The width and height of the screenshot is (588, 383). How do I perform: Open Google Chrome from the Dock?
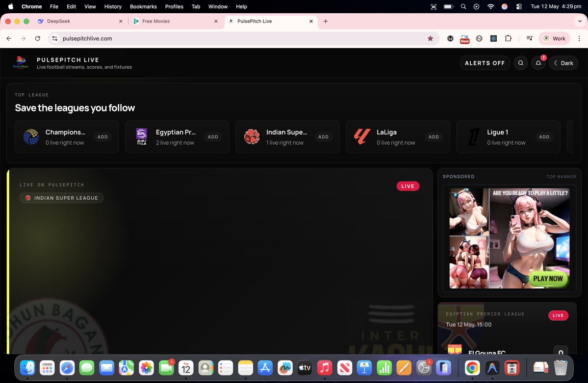[472, 368]
